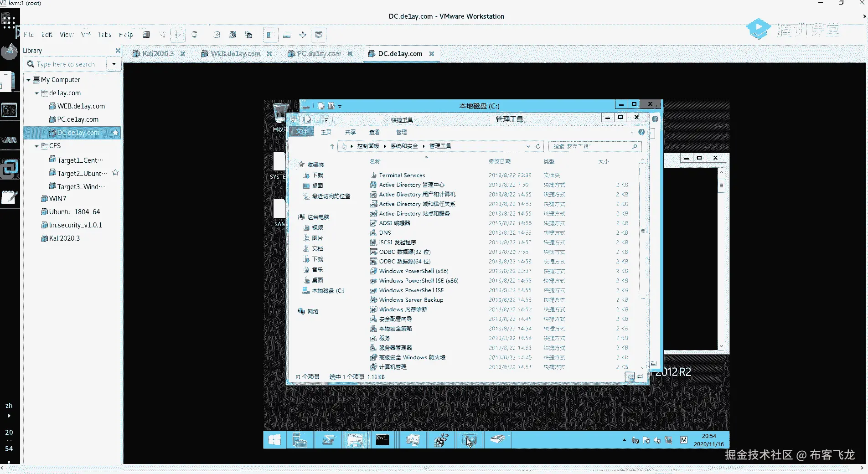This screenshot has width=868, height=474.
Task: Open the 查看 ribbon tab
Action: [x=375, y=132]
